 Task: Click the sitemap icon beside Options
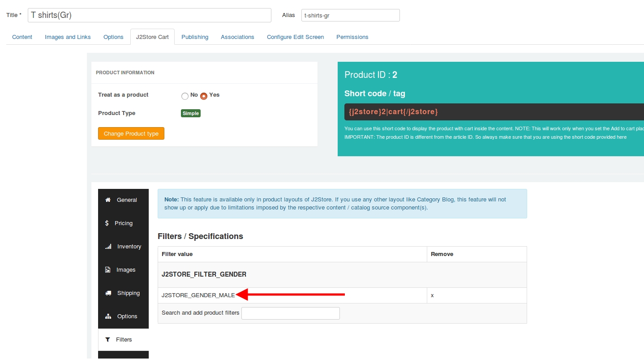point(108,316)
